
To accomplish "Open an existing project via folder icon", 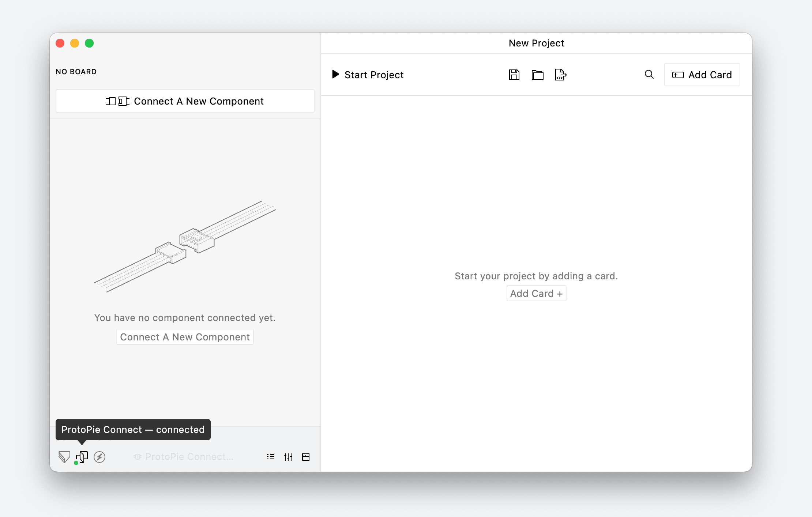I will point(537,75).
